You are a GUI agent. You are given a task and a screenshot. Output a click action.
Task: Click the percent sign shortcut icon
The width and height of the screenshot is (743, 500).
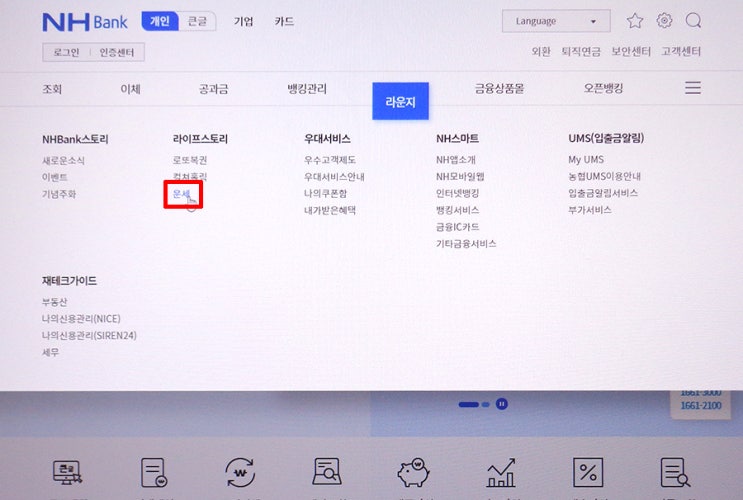(588, 473)
